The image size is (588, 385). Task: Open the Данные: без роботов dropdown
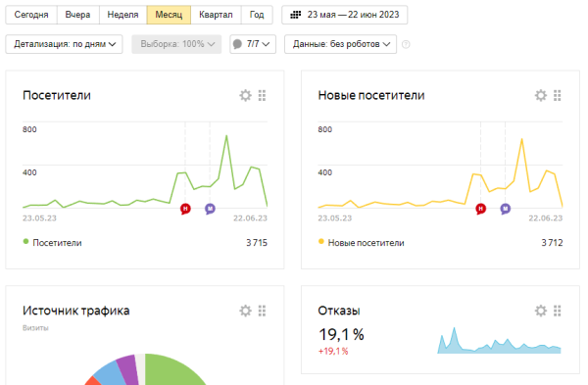click(340, 44)
